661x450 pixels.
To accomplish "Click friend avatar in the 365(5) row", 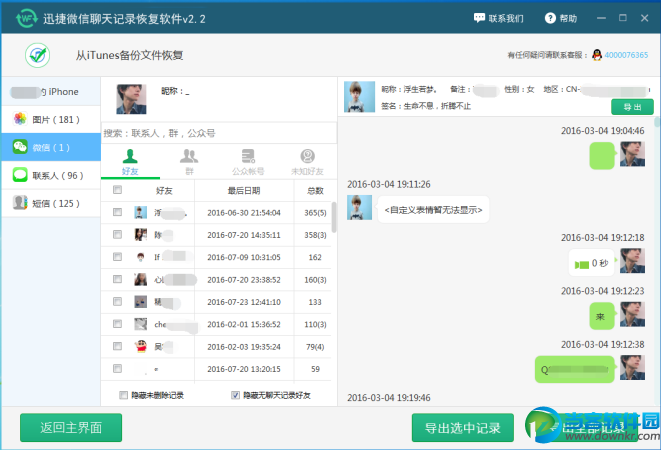I will click(140, 212).
